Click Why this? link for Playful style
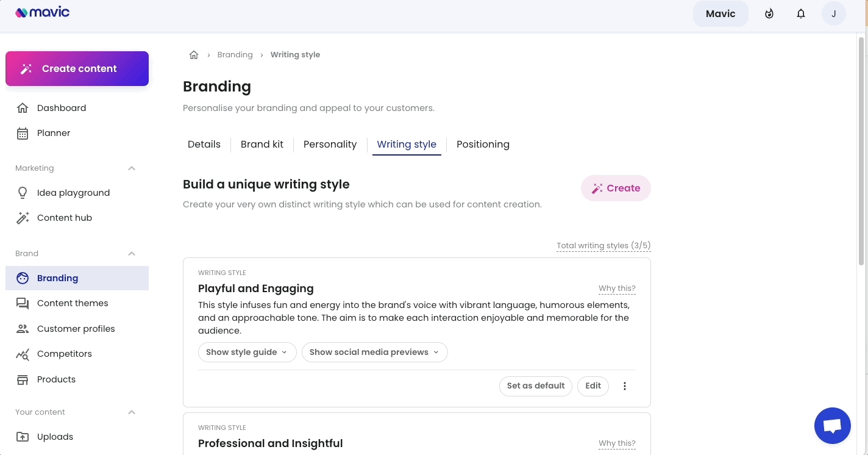 (617, 288)
